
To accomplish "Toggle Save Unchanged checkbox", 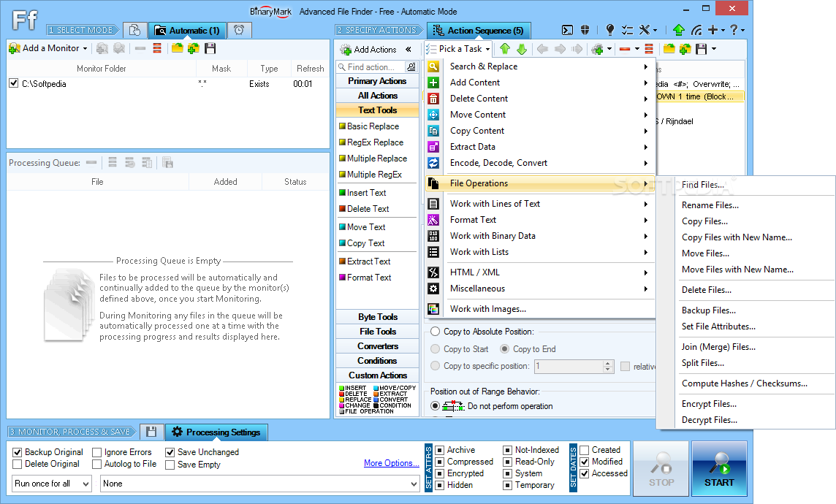I will (x=170, y=452).
